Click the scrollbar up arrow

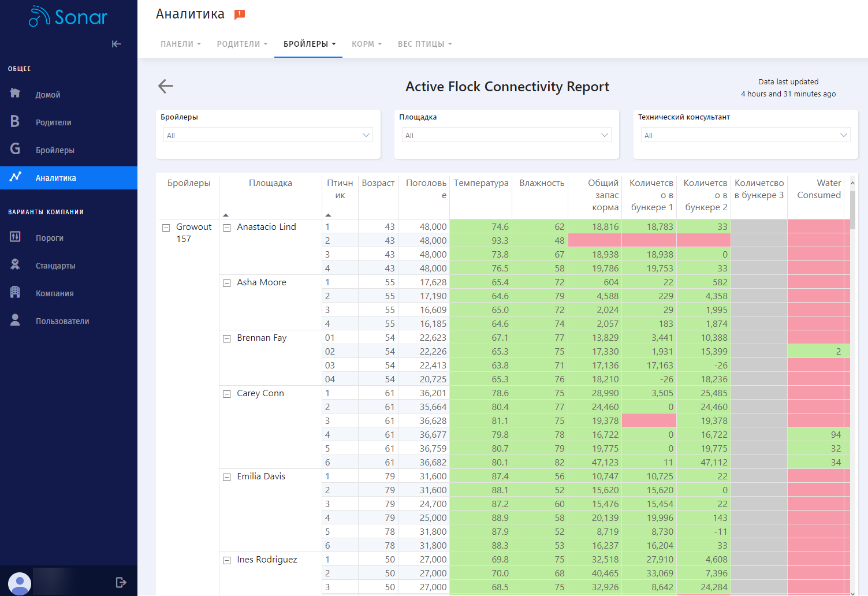click(852, 182)
